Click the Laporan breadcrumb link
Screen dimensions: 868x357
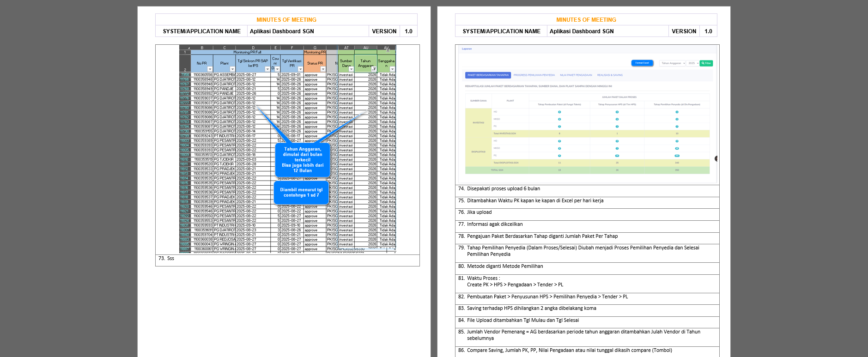pyautogui.click(x=467, y=48)
